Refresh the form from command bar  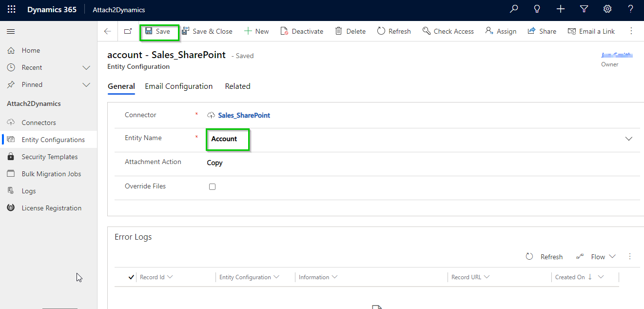point(394,31)
